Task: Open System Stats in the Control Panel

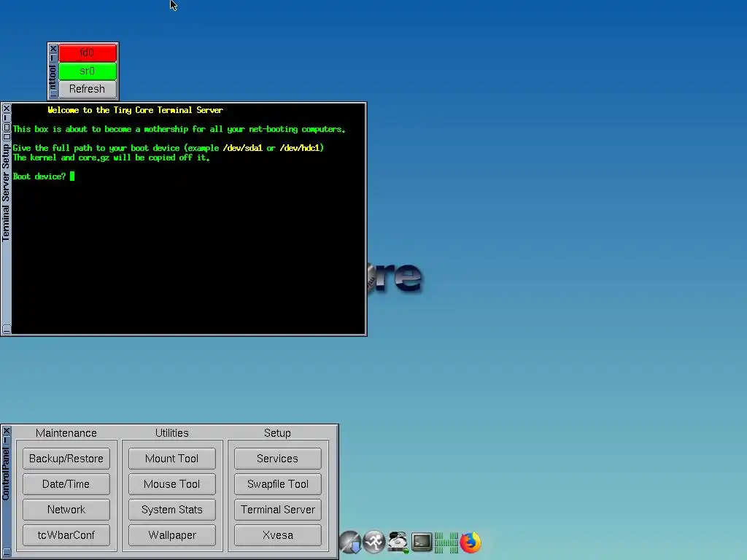Action: tap(172, 510)
